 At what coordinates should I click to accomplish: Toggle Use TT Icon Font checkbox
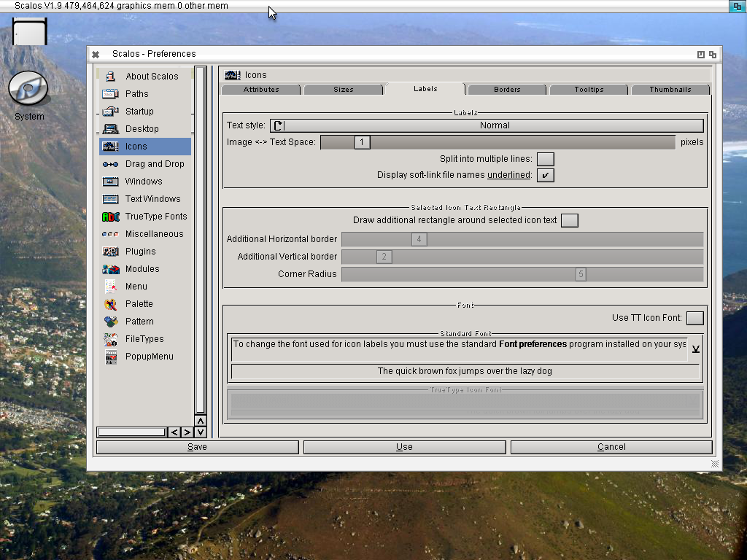click(x=695, y=318)
